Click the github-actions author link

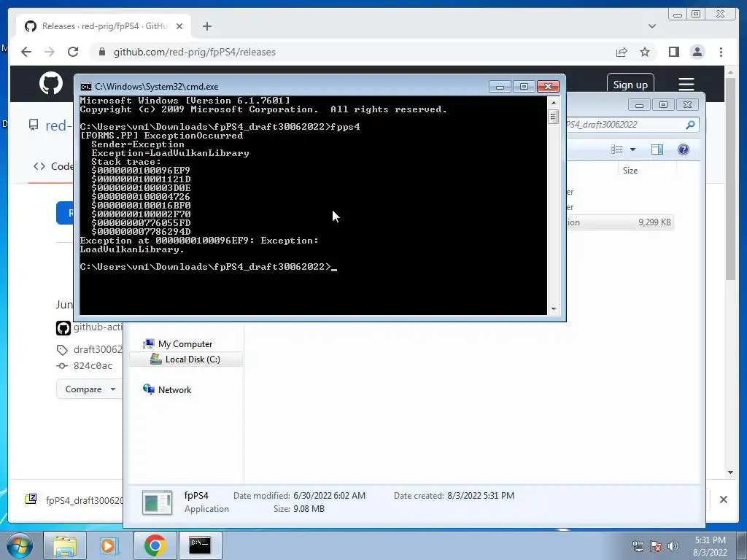98,327
